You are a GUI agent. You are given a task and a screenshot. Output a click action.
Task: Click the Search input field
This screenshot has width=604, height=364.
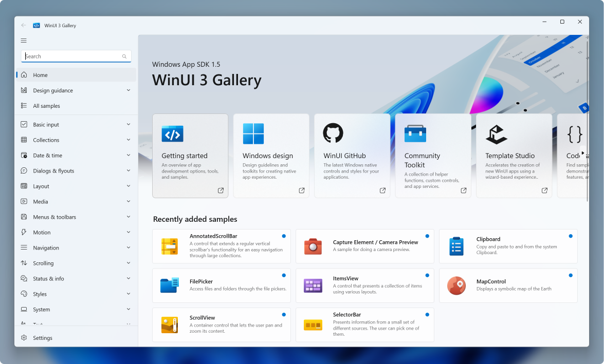tap(76, 56)
